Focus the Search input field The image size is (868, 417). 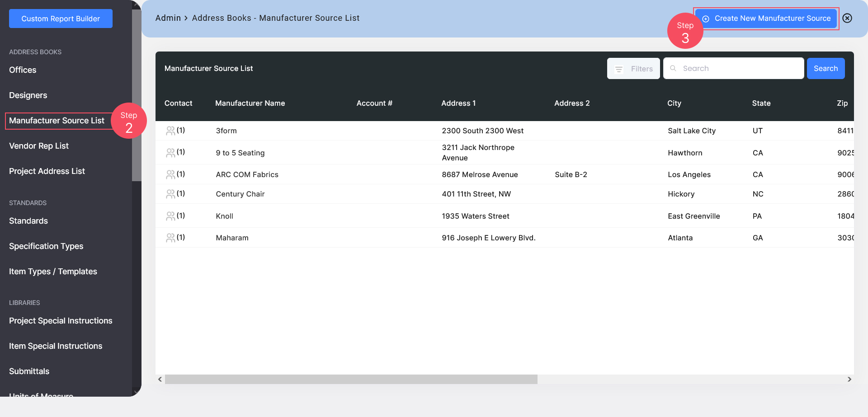coord(733,68)
